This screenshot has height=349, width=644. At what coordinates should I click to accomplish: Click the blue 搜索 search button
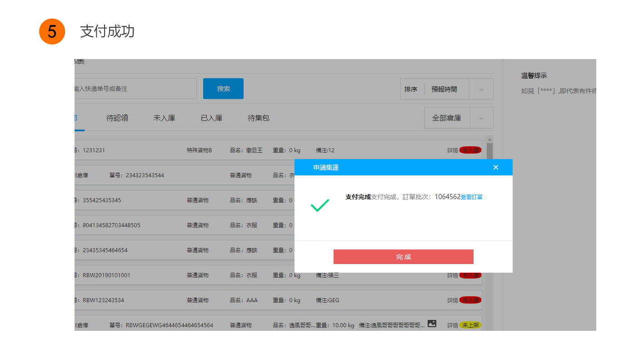pyautogui.click(x=223, y=89)
